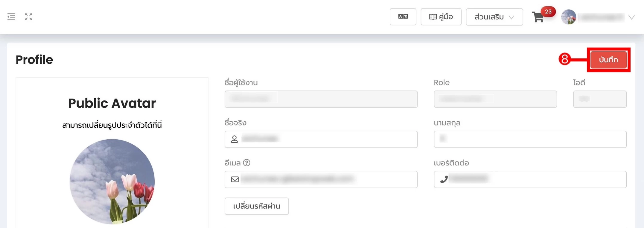Image resolution: width=644 pixels, height=228 pixels.
Task: Open the language translate button
Action: pos(403,17)
